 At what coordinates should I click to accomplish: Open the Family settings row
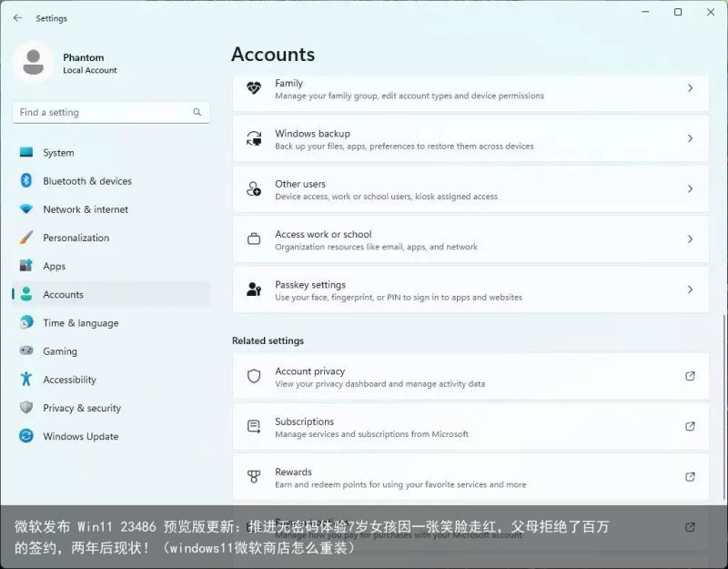pyautogui.click(x=470, y=92)
